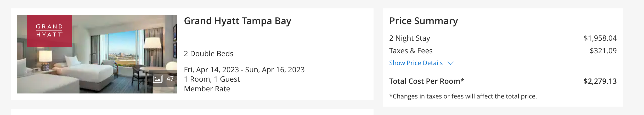Click the $321.09 taxes amount
Screen dimensions: 644x115
pos(603,51)
